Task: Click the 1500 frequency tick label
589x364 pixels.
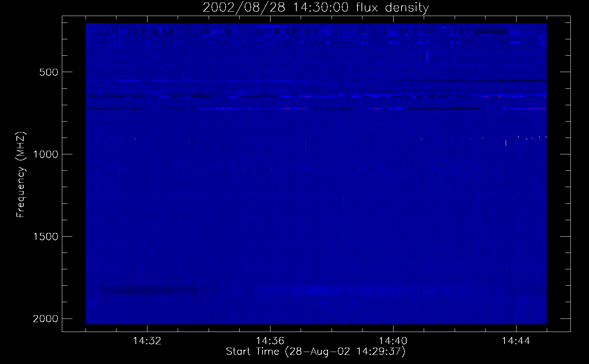Action: 46,237
